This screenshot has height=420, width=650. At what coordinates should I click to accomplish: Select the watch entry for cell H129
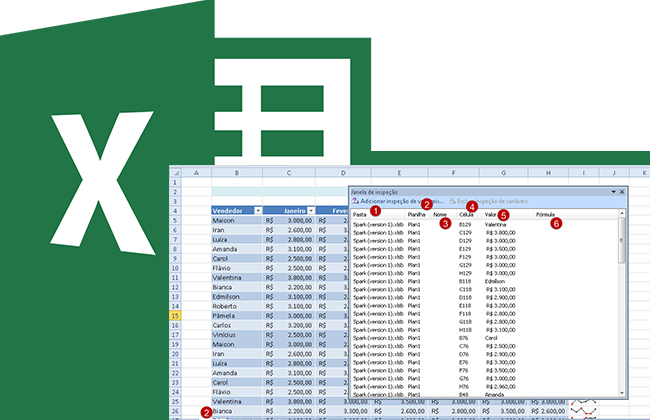point(484,273)
